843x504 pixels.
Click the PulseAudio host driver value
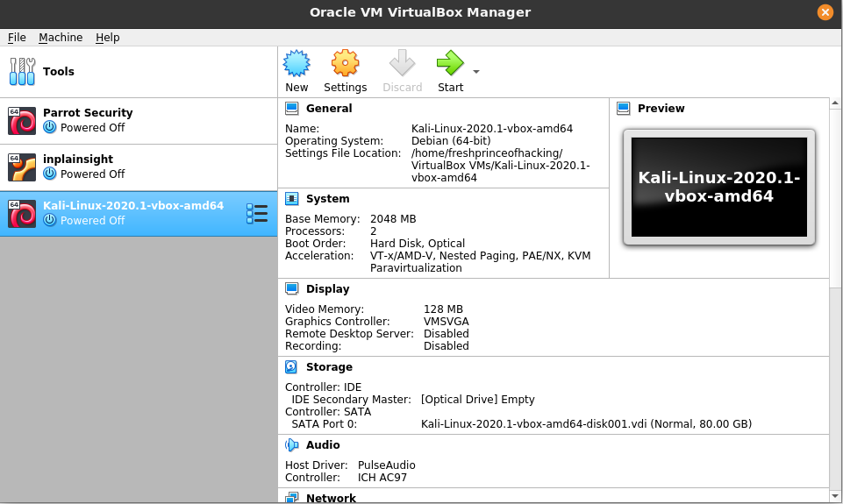(387, 465)
